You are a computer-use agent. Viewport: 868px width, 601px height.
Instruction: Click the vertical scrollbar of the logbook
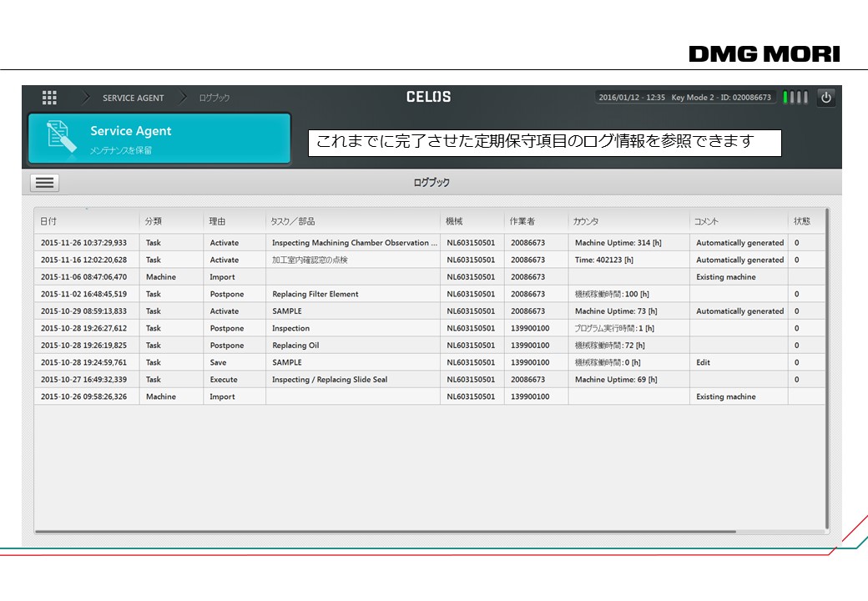tap(827, 369)
